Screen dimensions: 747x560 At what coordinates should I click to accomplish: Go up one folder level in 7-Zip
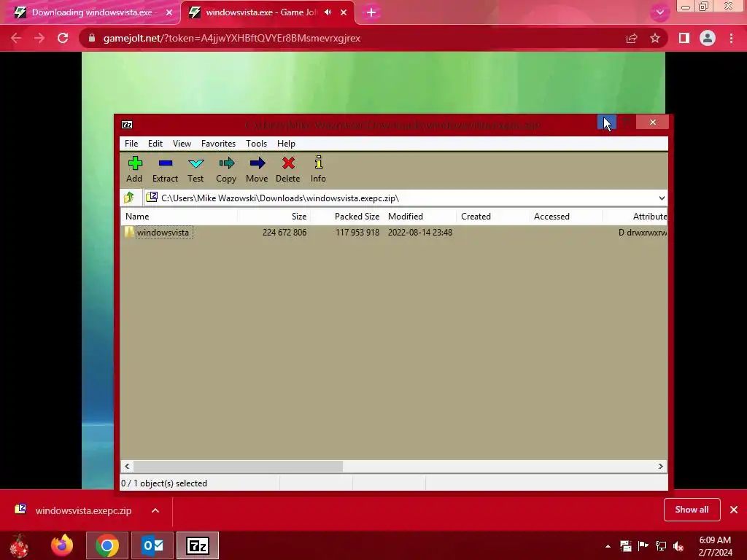pos(129,198)
